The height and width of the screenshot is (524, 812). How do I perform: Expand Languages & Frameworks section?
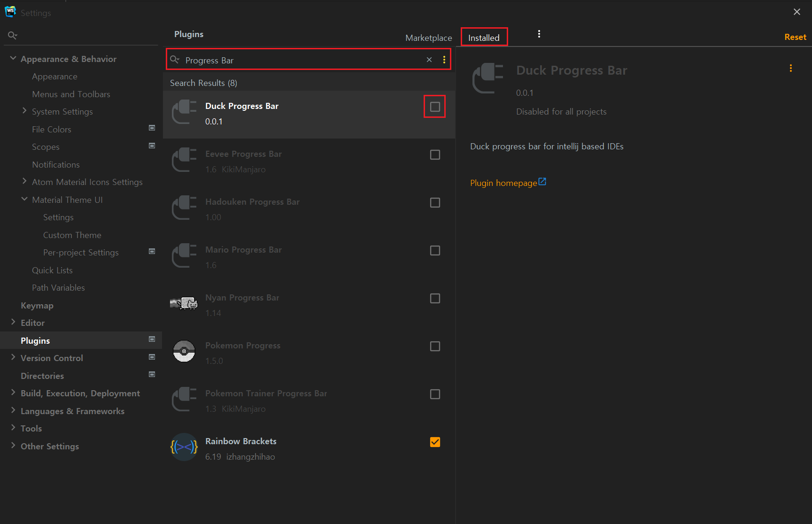pos(13,410)
